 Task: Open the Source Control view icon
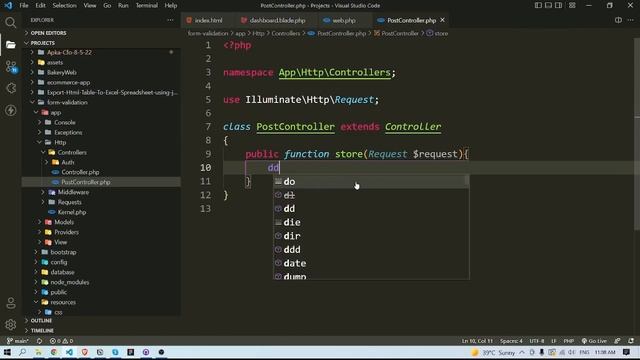(11, 67)
